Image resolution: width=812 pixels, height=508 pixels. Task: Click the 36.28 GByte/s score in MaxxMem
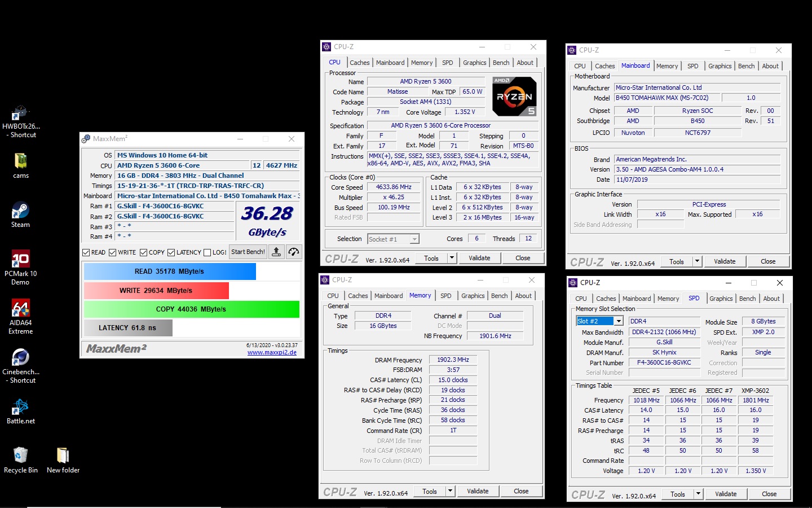pyautogui.click(x=267, y=221)
